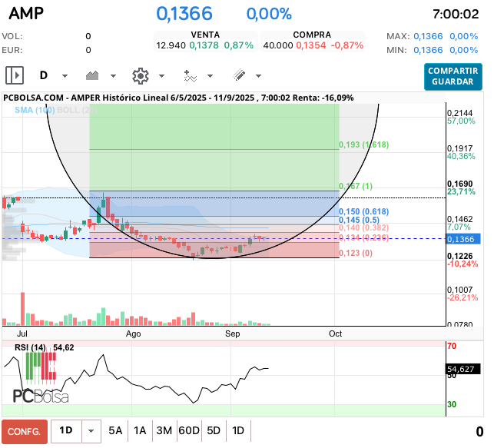Click the COMPRA price 0,1354
Image resolution: width=494 pixels, height=448 pixels.
point(311,45)
